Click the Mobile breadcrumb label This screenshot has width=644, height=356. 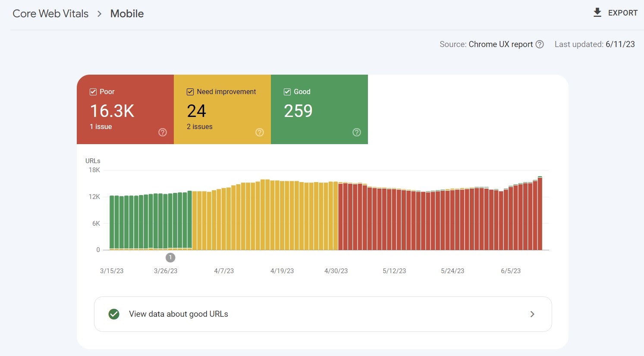coord(127,14)
